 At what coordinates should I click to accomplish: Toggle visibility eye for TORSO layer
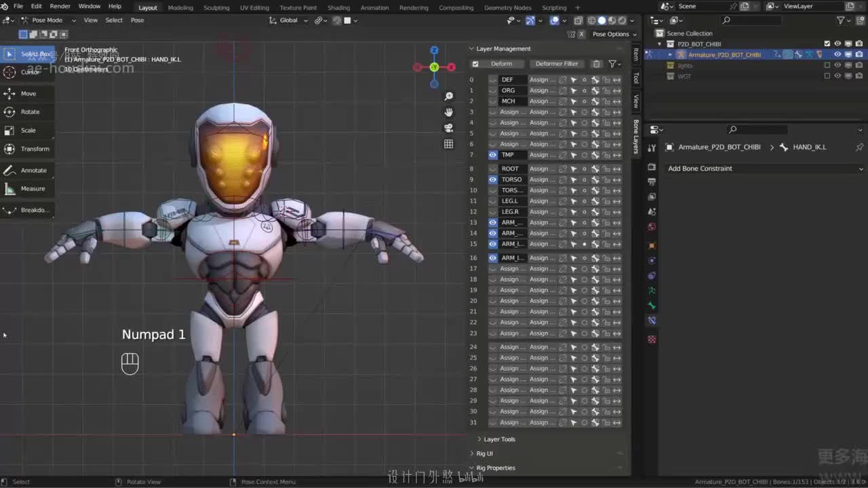(493, 180)
